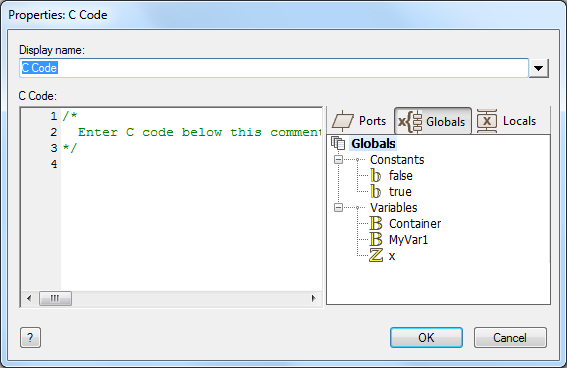Switch to the Ports tab
567x368 pixels.
[x=359, y=121]
